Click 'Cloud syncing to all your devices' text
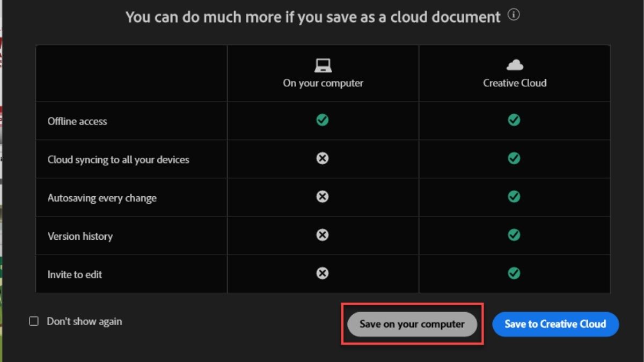The image size is (644, 362). 119,160
